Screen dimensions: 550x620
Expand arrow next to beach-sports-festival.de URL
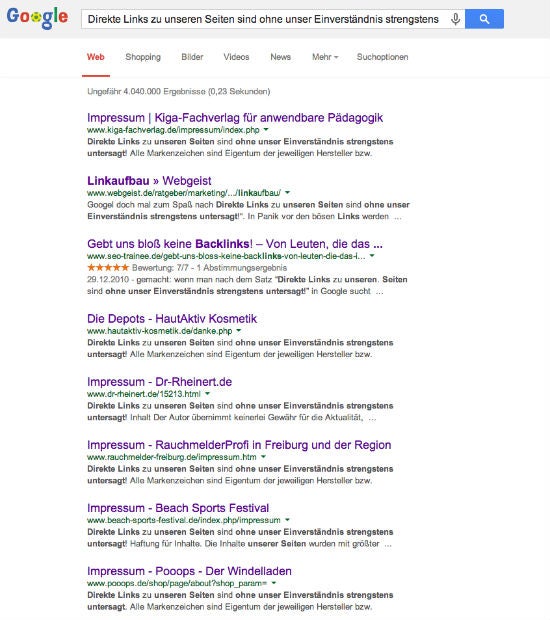click(x=287, y=520)
